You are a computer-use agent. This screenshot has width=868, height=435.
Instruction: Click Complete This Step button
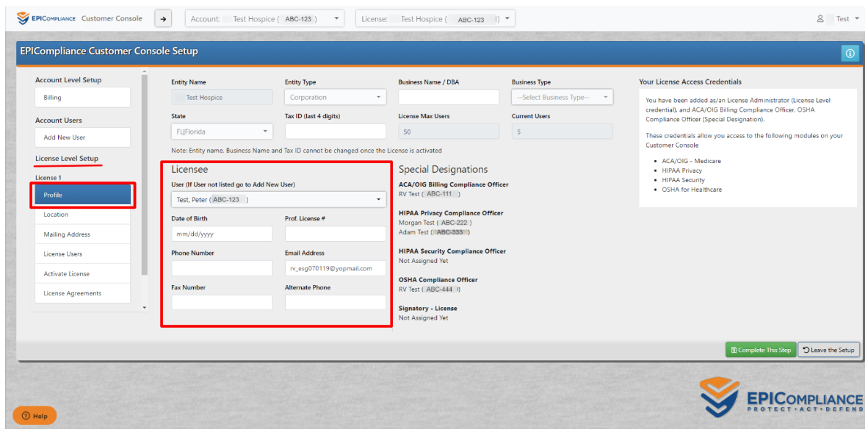[x=761, y=350]
